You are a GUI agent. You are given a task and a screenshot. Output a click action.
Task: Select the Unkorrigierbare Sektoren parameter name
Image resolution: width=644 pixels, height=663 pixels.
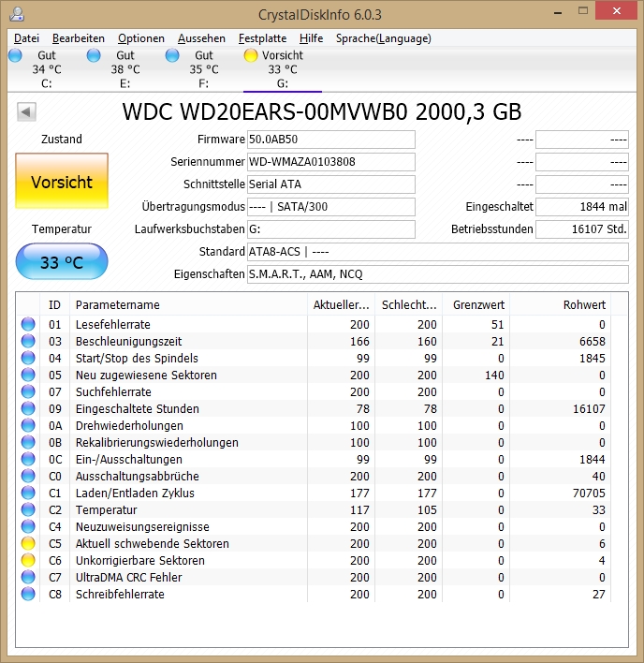139,560
